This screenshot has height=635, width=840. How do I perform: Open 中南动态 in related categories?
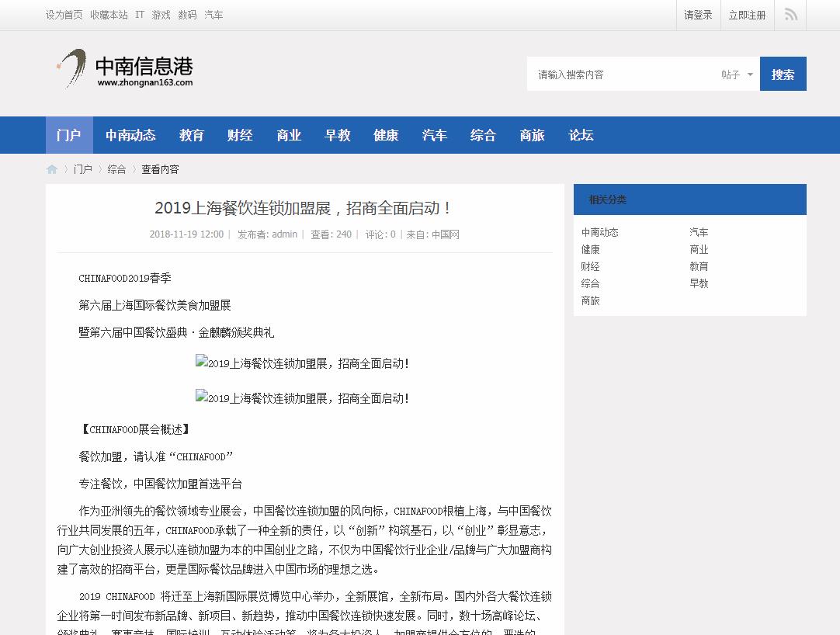tap(600, 232)
